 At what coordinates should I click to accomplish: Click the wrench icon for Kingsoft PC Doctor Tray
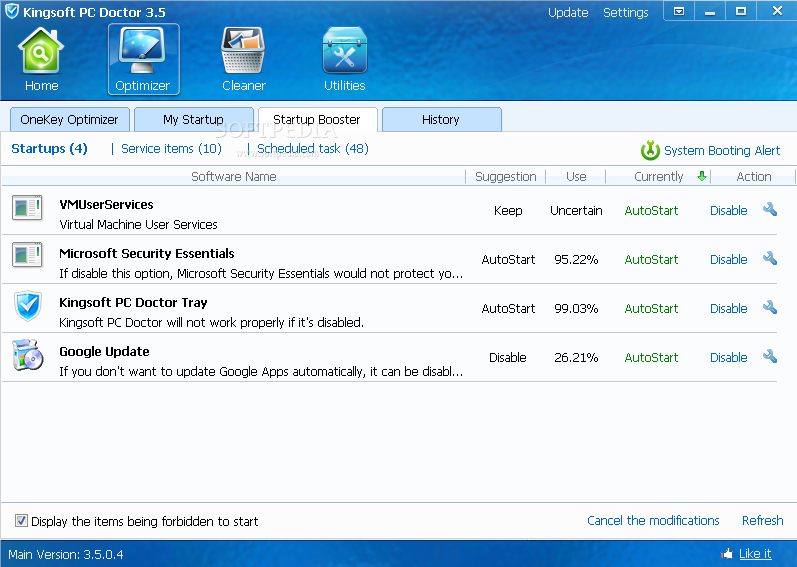[x=770, y=307]
